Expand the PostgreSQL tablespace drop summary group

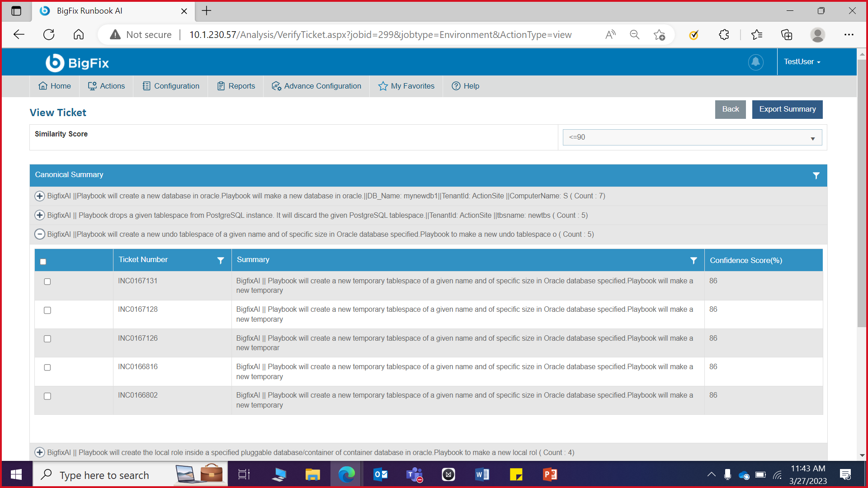point(40,215)
